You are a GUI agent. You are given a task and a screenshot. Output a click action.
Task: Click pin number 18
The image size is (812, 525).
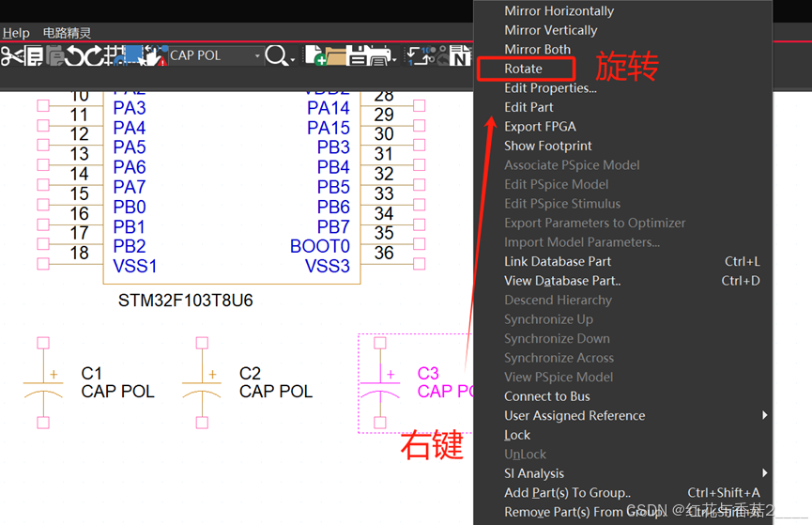pos(79,253)
